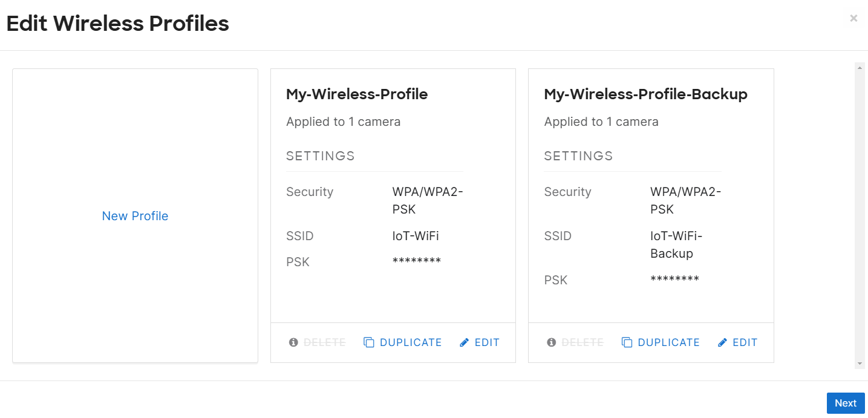This screenshot has width=868, height=418.
Task: Click pencil edit icon on My-Wireless-Profile-Backup card
Action: click(723, 342)
